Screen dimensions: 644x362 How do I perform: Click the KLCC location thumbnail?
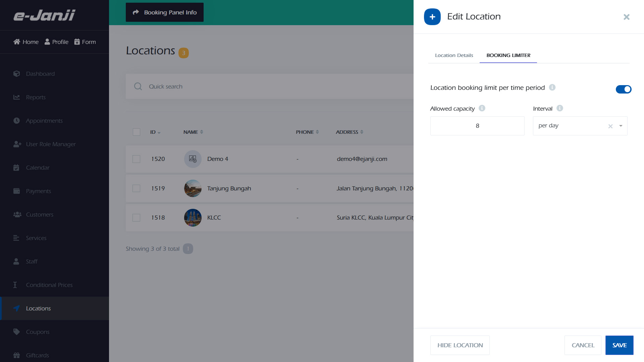coord(193,218)
